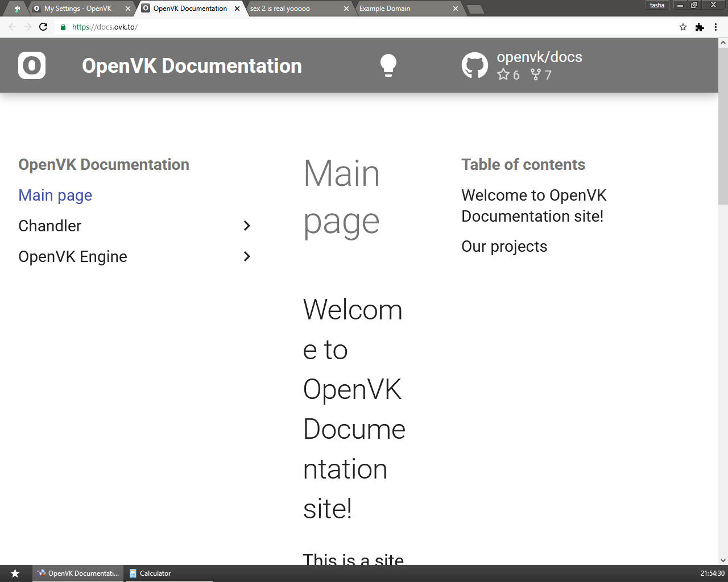Toggle the lightbulb theme switch
The image size is (728, 582).
[x=388, y=65]
